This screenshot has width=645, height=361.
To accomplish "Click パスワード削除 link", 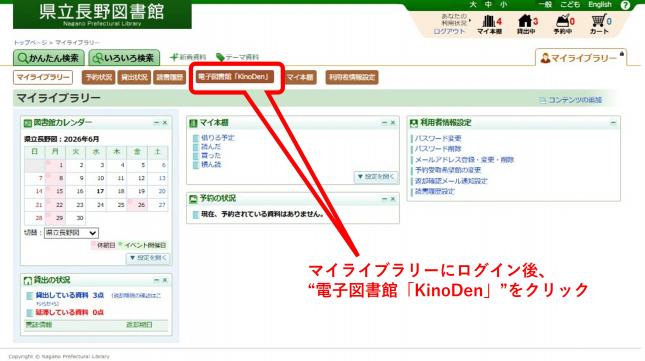I will 438,149.
